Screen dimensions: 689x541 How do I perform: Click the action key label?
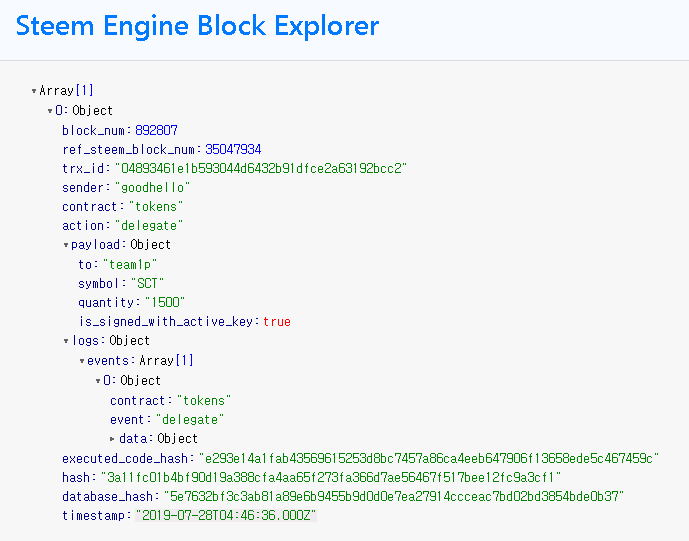point(83,225)
